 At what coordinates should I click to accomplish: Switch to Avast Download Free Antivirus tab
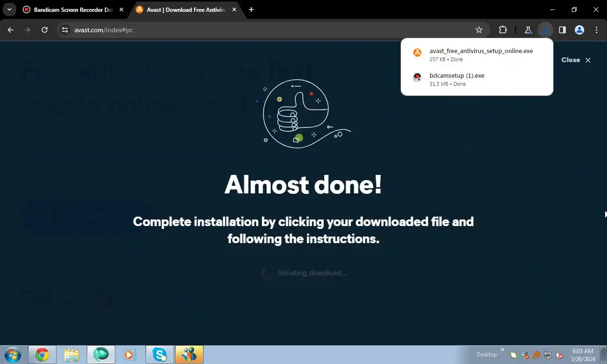(186, 9)
